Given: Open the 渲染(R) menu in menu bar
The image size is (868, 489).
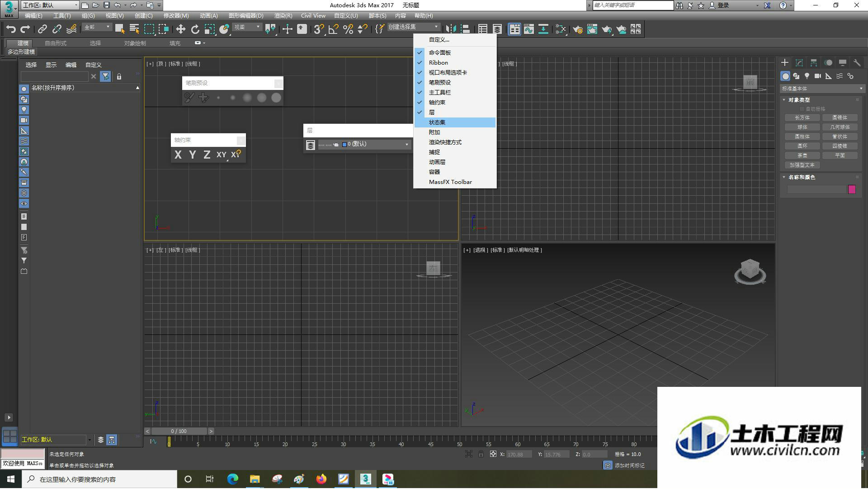Looking at the screenshot, I should pos(283,15).
